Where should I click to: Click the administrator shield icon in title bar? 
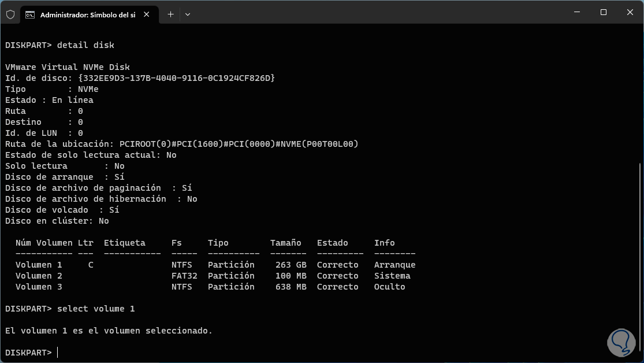pyautogui.click(x=10, y=14)
